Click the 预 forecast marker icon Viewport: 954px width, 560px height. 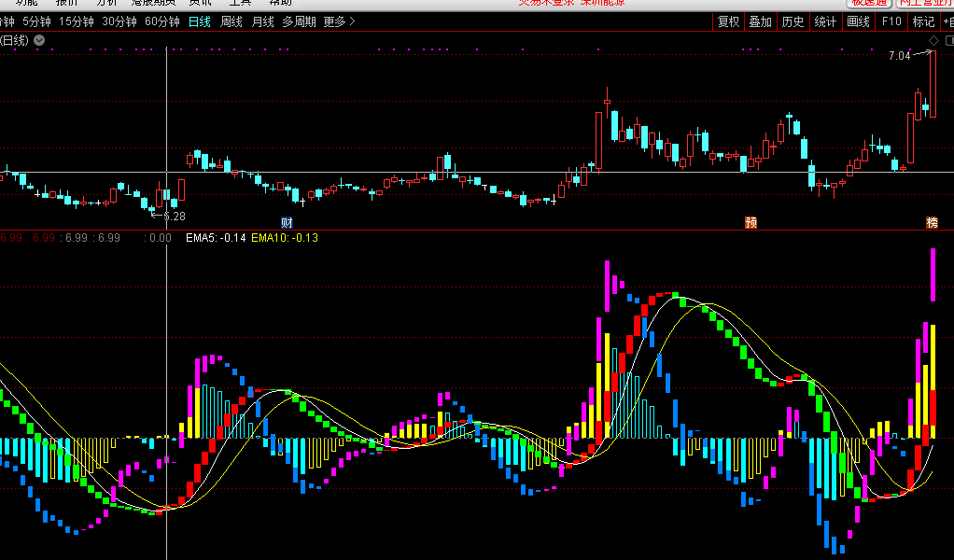tap(751, 222)
